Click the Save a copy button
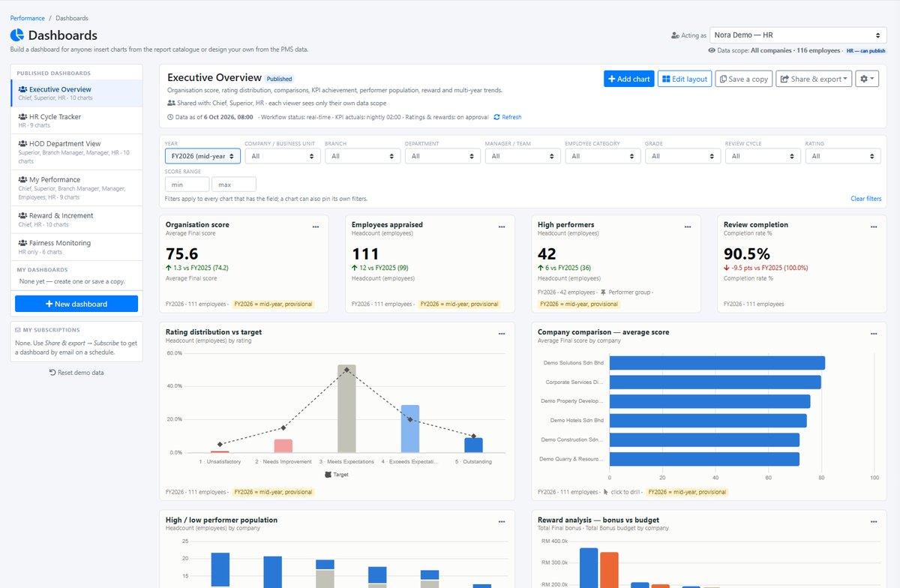Screen dimensions: 900x588 pos(743,79)
